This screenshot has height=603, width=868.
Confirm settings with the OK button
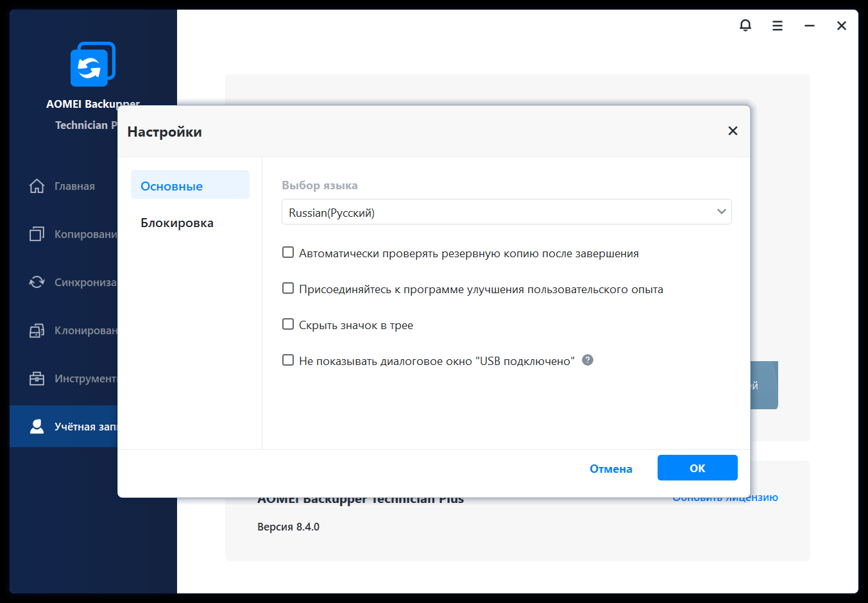coord(697,468)
